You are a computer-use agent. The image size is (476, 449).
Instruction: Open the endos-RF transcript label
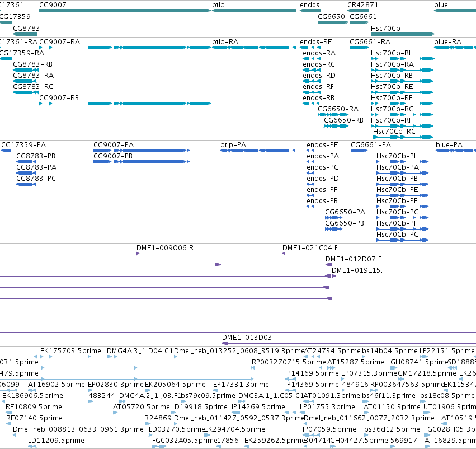point(318,87)
